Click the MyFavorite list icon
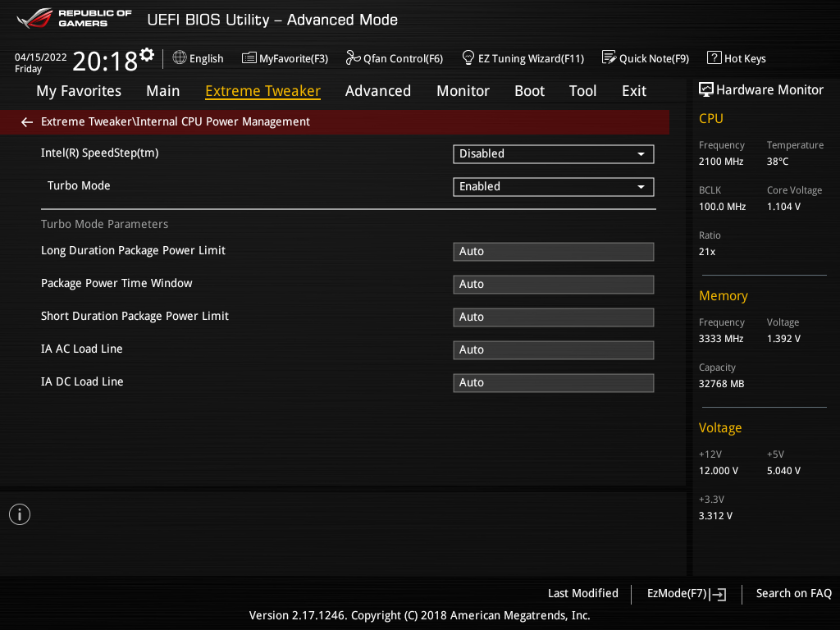Viewport: 840px width, 630px height. click(x=249, y=58)
